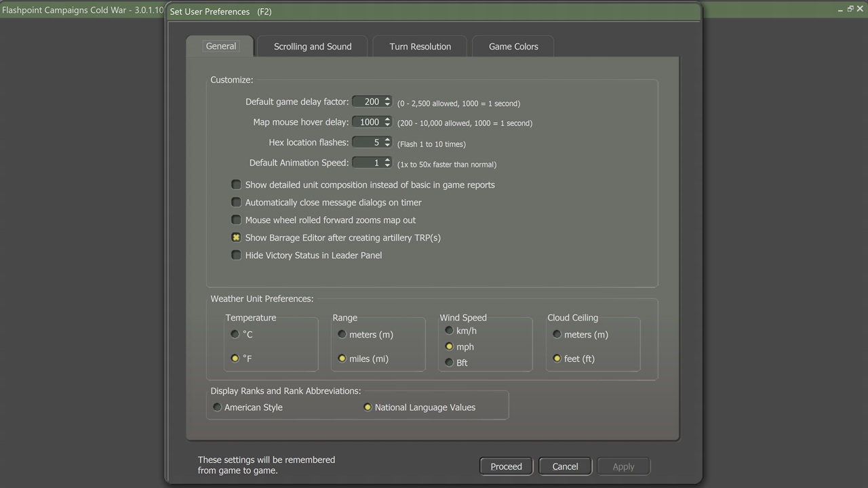Click the Proceed button
868x488 pixels.
coord(506,466)
